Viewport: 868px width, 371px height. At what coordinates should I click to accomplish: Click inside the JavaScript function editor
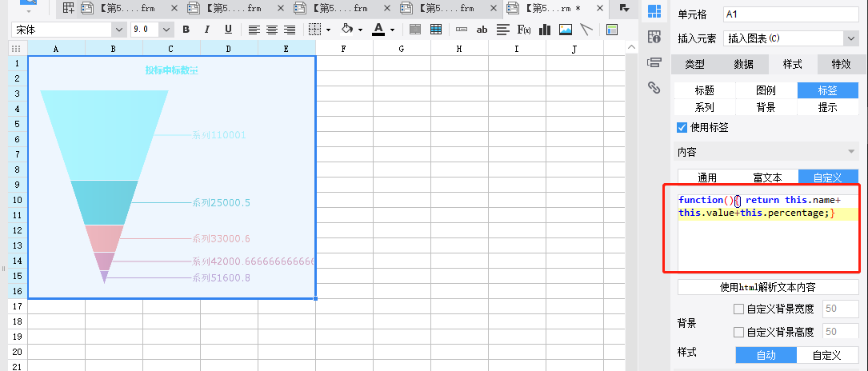(768, 232)
